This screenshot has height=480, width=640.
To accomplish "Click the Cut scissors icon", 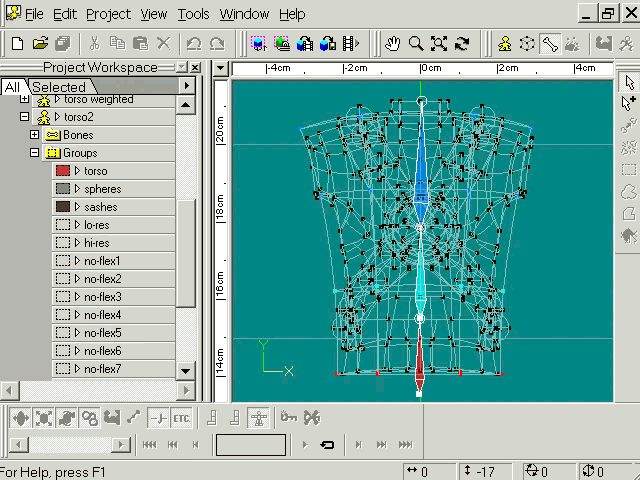I will click(94, 44).
